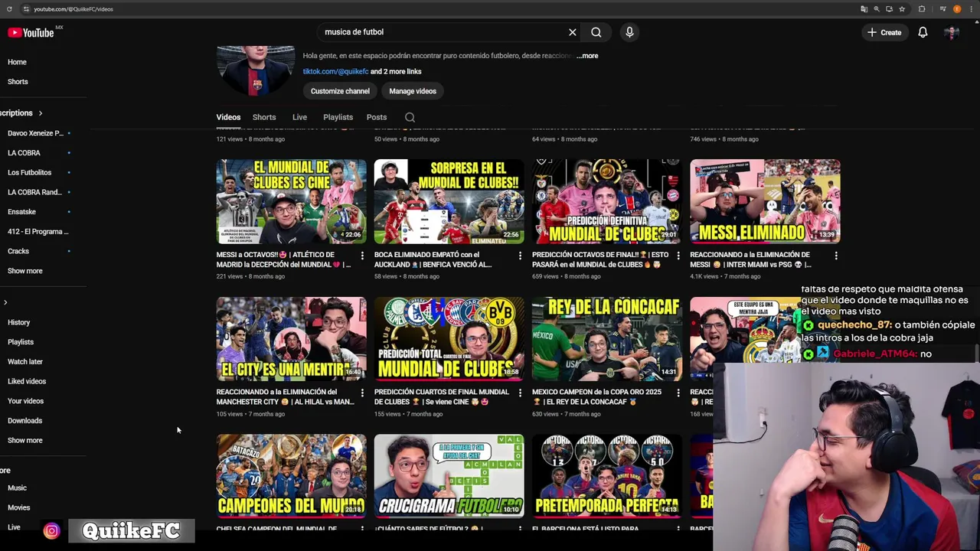
Task: Open options for PREDICCIÓN CUARTOS DE FINAL video
Action: [520, 393]
